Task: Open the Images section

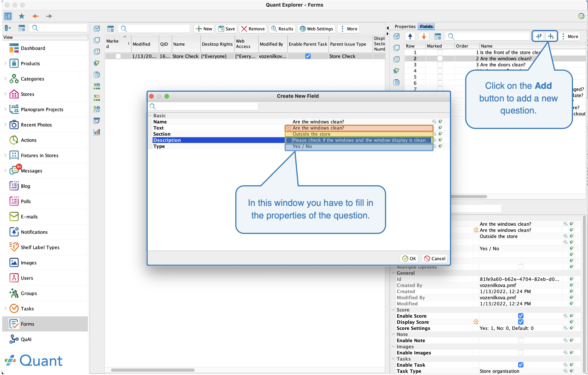Action: pos(28,263)
